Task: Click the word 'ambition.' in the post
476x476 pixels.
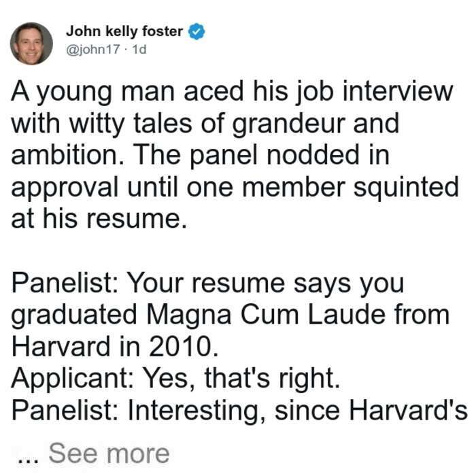Action: tap(67, 155)
